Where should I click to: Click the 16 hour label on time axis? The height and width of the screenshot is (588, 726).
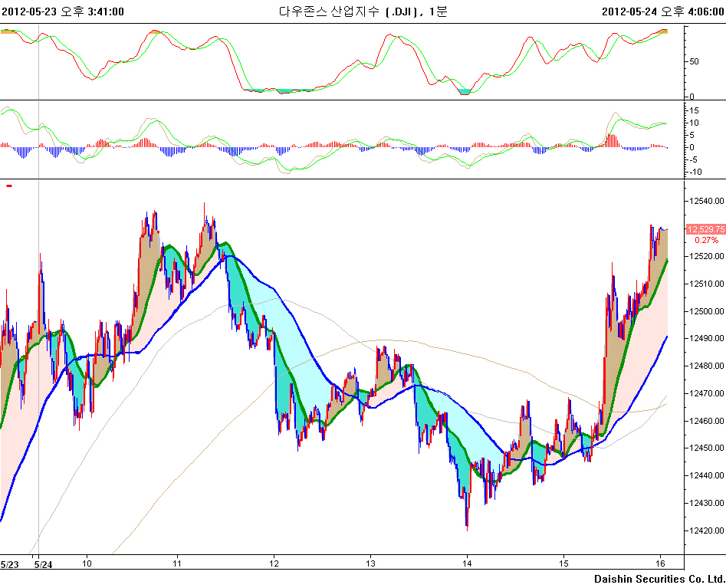(660, 562)
